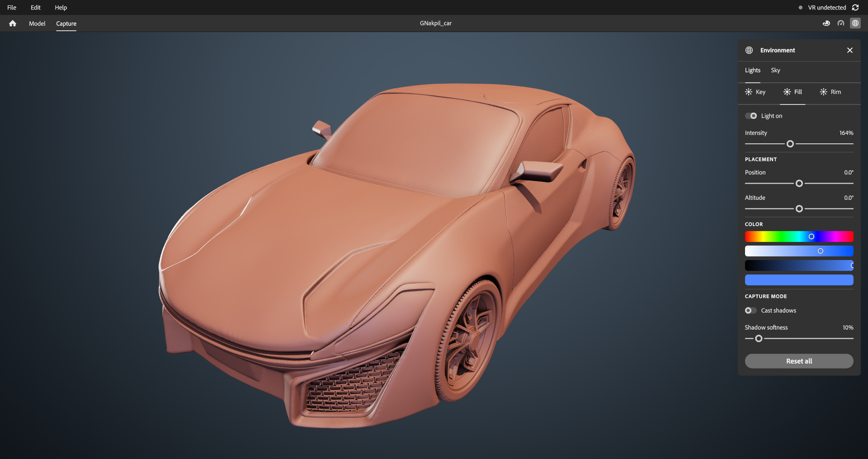Select the Key light
The height and width of the screenshot is (459, 868).
point(755,92)
